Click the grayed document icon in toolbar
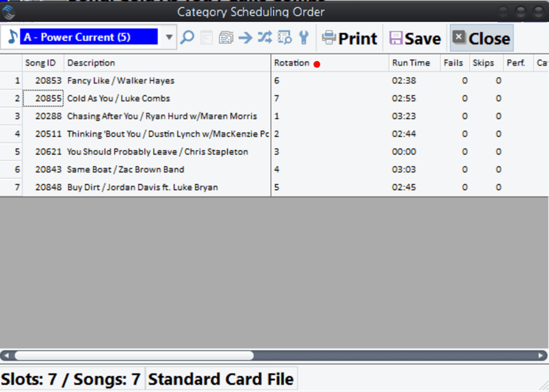The width and height of the screenshot is (549, 392). 207,38
